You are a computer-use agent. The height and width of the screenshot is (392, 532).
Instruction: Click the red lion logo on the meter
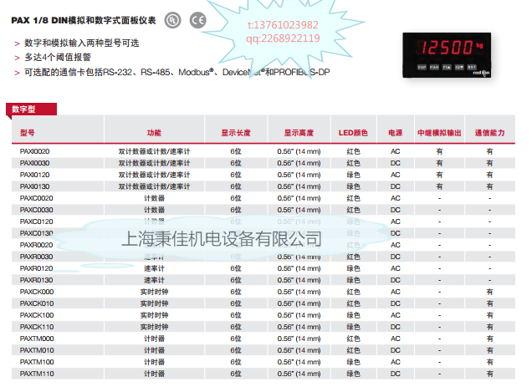tap(481, 73)
